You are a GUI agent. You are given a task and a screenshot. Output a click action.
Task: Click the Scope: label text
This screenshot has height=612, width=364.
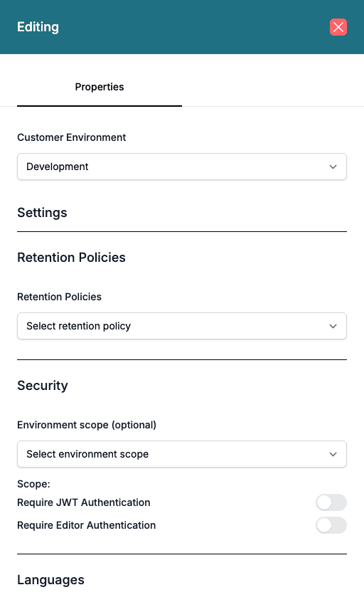click(33, 484)
